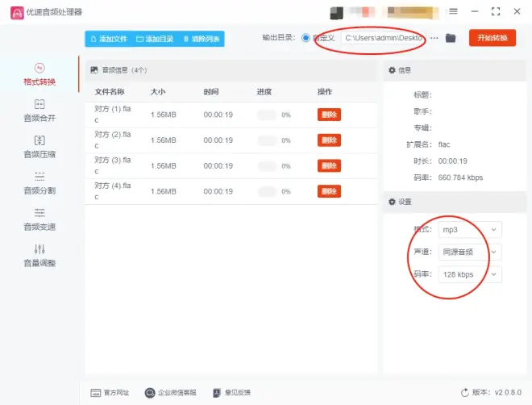Open the 音频合并 audio merge tab
Viewport: 532px width, 405px height.
(39, 111)
